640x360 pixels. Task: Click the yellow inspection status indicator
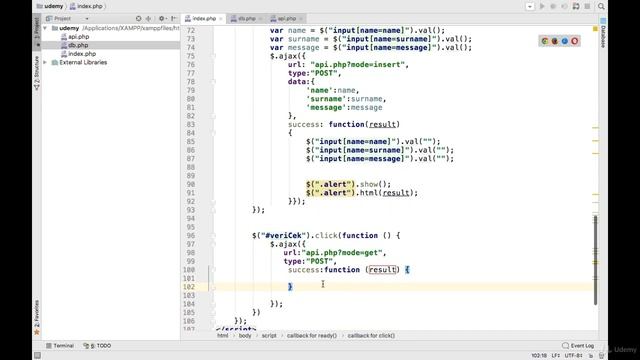[x=595, y=29]
